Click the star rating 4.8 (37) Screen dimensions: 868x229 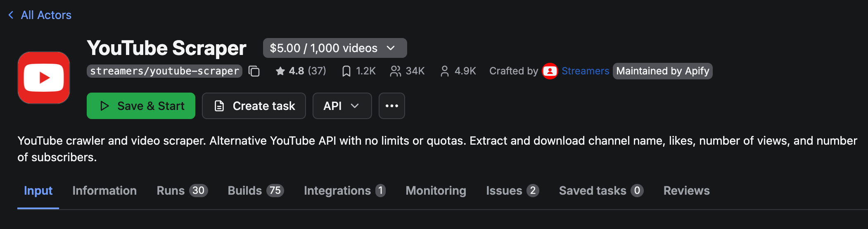coord(301,71)
